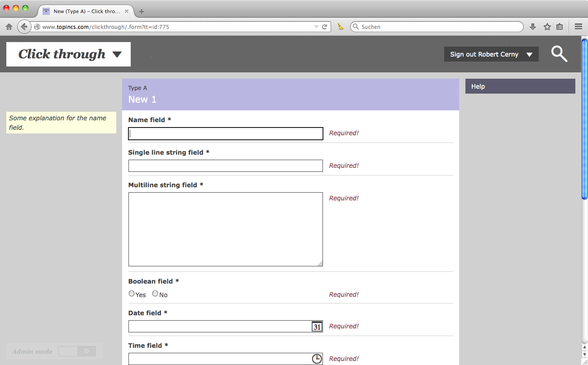The width and height of the screenshot is (588, 365).
Task: Open a new browser tab
Action: click(x=142, y=11)
